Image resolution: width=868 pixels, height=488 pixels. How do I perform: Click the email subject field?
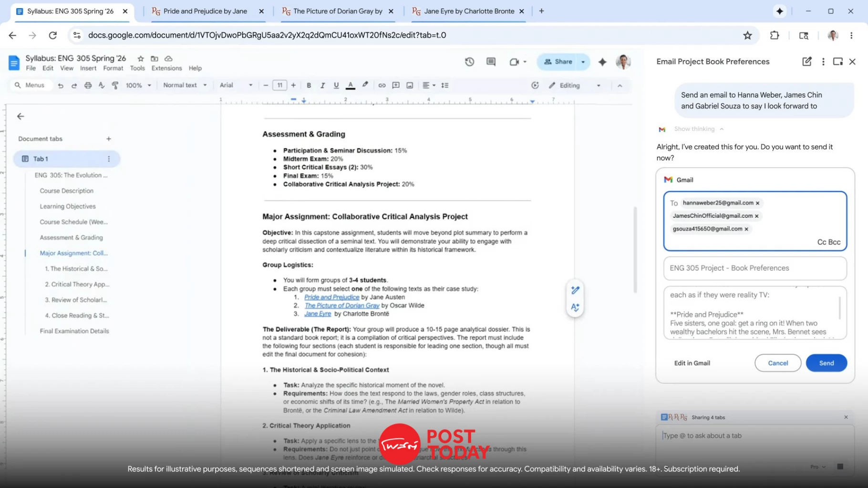point(754,268)
